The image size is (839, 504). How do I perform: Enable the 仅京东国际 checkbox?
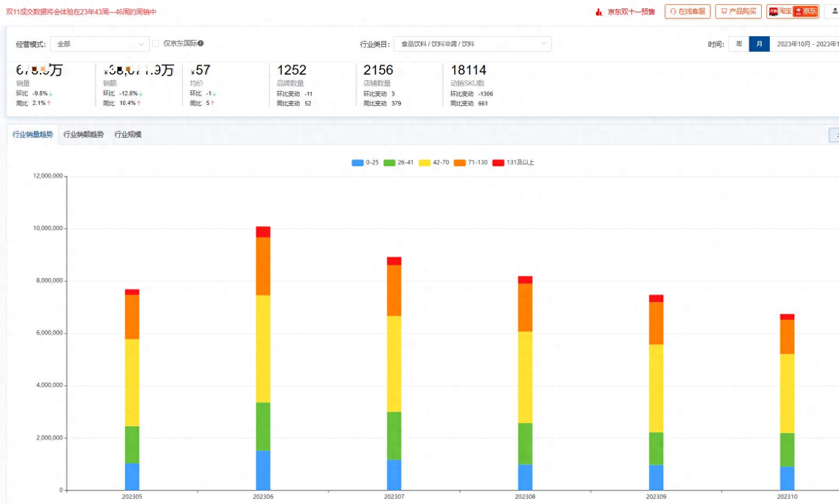(156, 44)
